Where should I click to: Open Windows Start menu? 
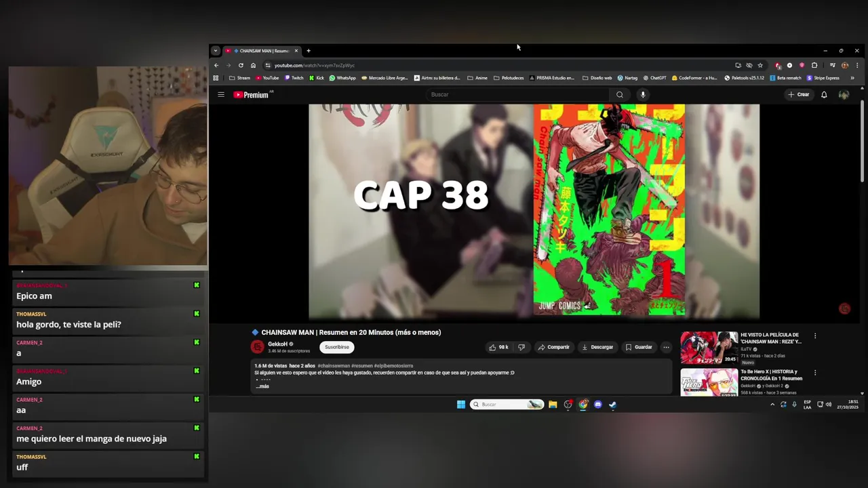click(461, 405)
